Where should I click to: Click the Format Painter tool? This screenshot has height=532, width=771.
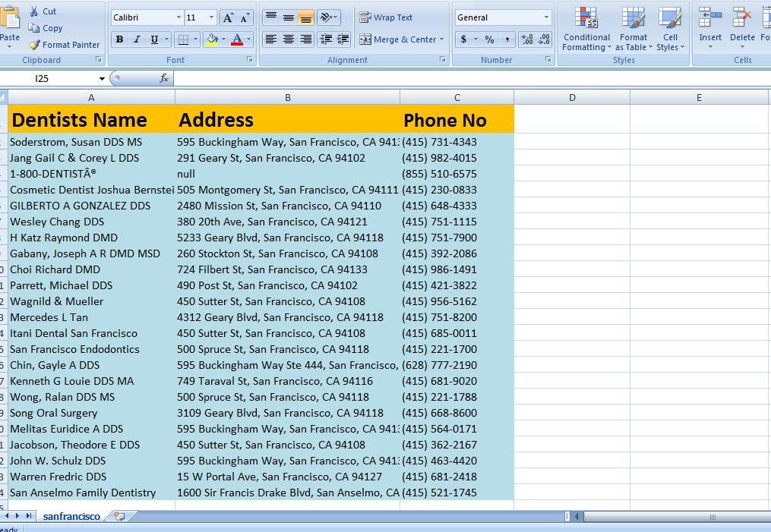64,45
